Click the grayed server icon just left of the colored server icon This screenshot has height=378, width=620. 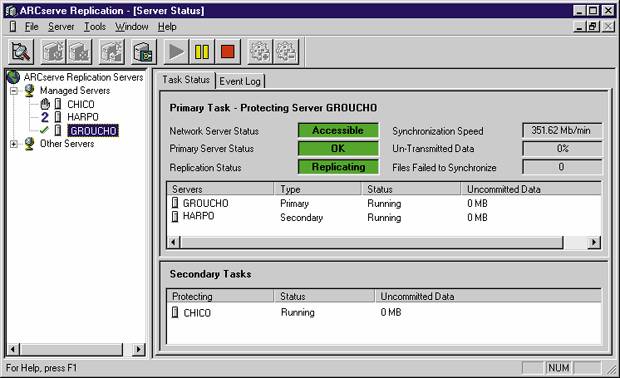click(x=112, y=52)
